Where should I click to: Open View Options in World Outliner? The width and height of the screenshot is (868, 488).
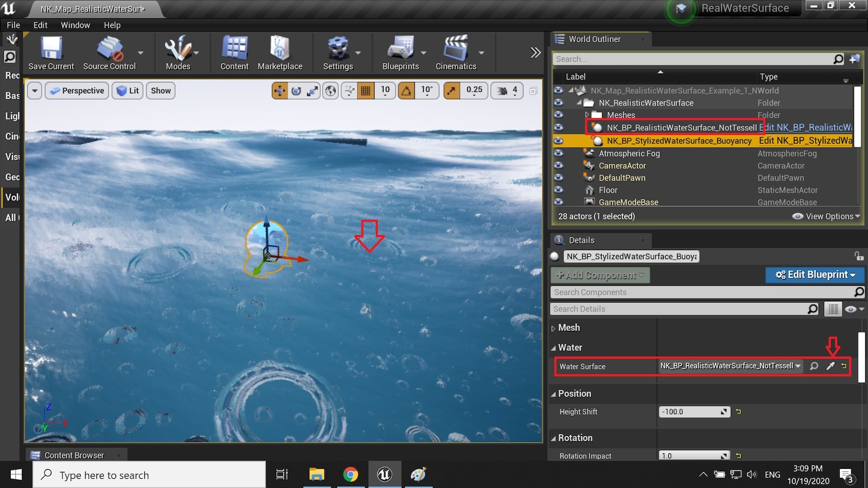pyautogui.click(x=826, y=216)
